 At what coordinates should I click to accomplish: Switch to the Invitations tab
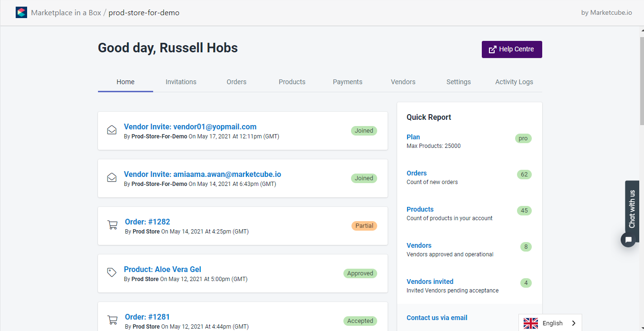[181, 82]
